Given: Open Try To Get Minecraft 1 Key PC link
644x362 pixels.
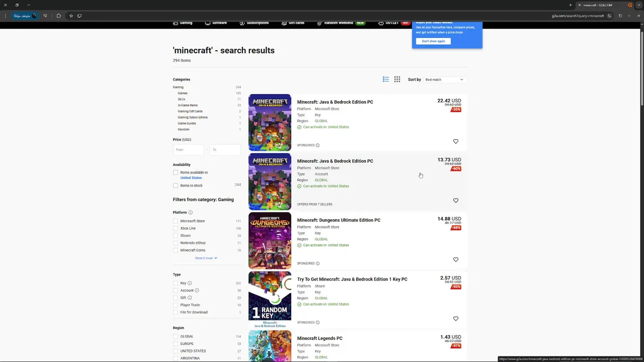Looking at the screenshot, I should 352,279.
